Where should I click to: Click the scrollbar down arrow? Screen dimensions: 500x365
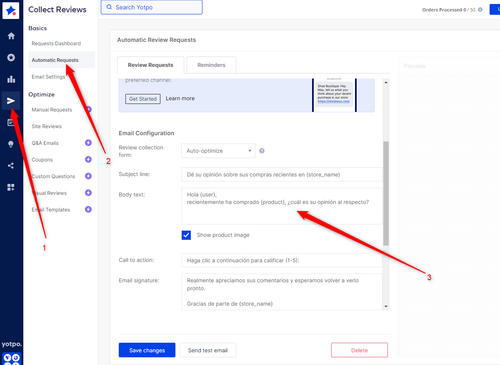[386, 306]
